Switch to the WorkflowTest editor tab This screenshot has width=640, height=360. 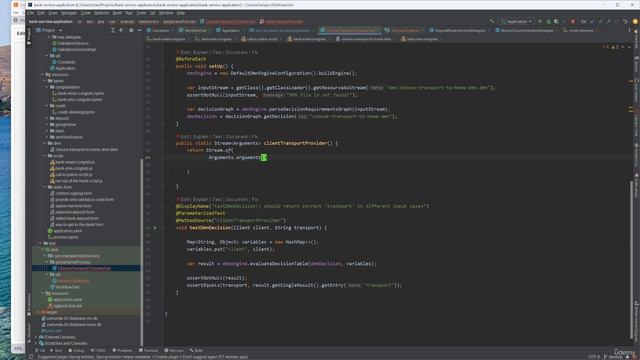(193, 31)
